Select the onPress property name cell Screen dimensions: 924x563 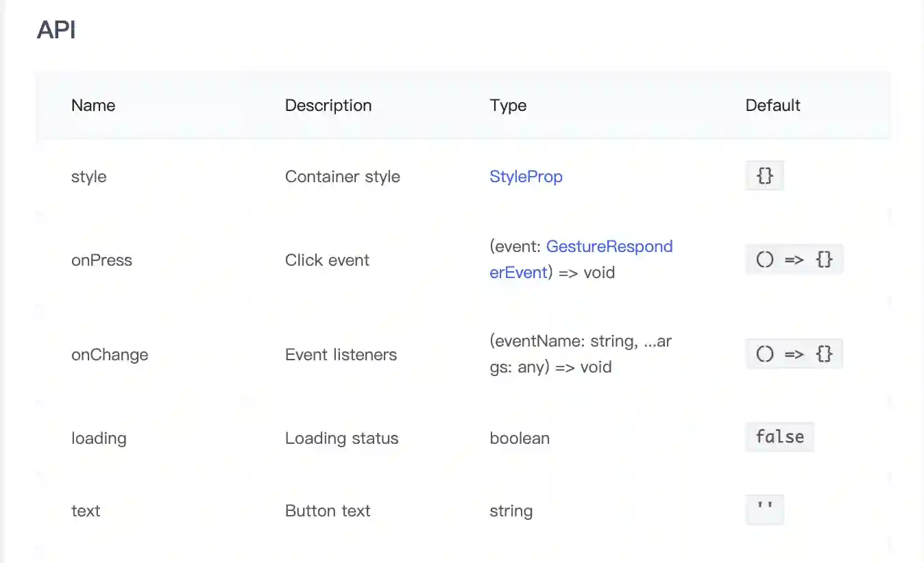click(x=101, y=260)
